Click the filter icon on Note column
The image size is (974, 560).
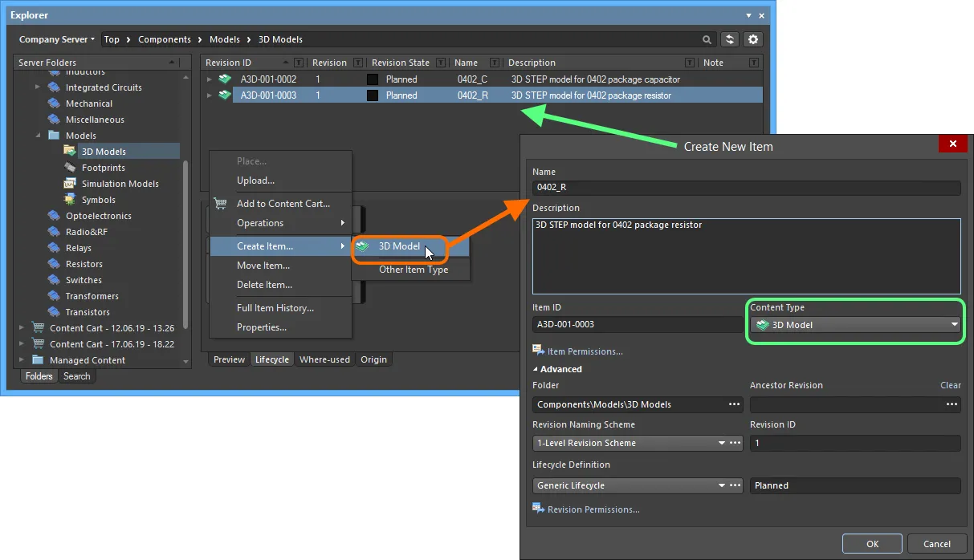pyautogui.click(x=754, y=63)
